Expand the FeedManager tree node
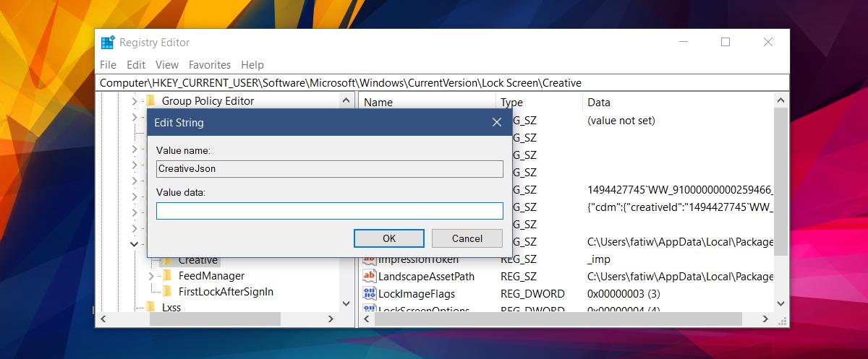Image resolution: width=868 pixels, height=359 pixels. click(x=151, y=276)
